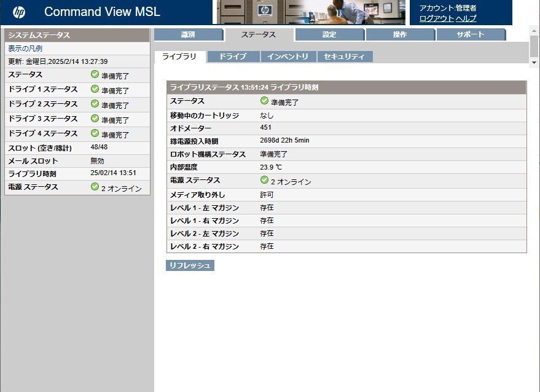Open the 識別 main tab
This screenshot has width=540, height=392.
(189, 35)
